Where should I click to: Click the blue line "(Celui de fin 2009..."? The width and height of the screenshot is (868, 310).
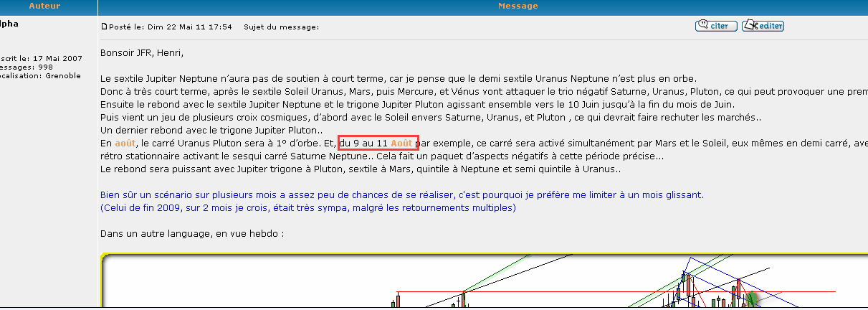click(307, 208)
